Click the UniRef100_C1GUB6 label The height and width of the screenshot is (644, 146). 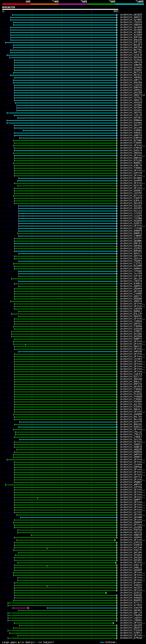[131, 218]
